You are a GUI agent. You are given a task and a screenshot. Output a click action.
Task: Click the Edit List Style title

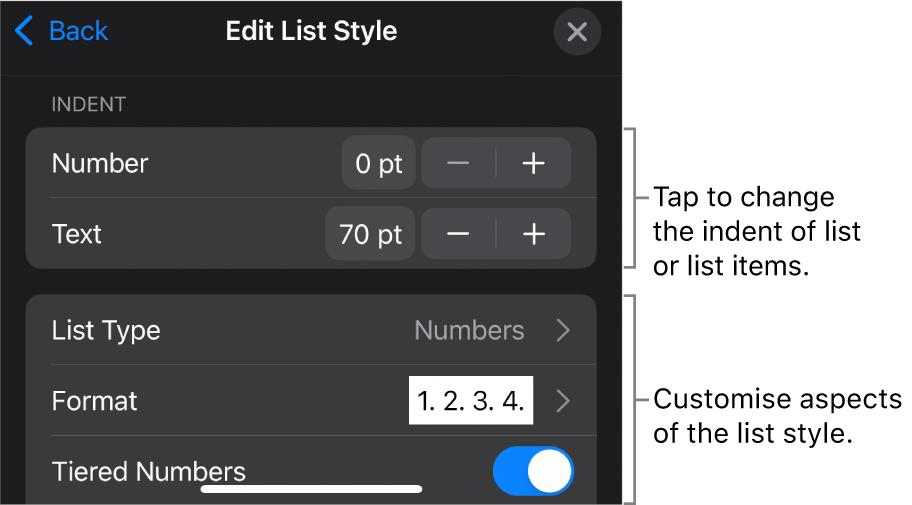(311, 31)
